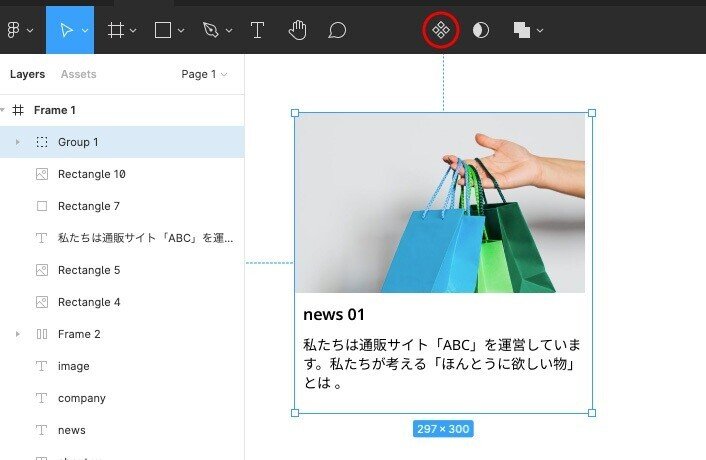Click the 297 × 300 size label
The height and width of the screenshot is (460, 706).
(x=443, y=429)
